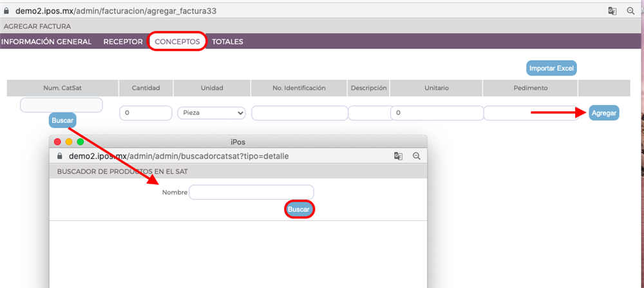Click the lock icon beside the demo2.ipos.mx/admin/facturacion URL
The width and height of the screenshot is (644, 288).
point(6,11)
